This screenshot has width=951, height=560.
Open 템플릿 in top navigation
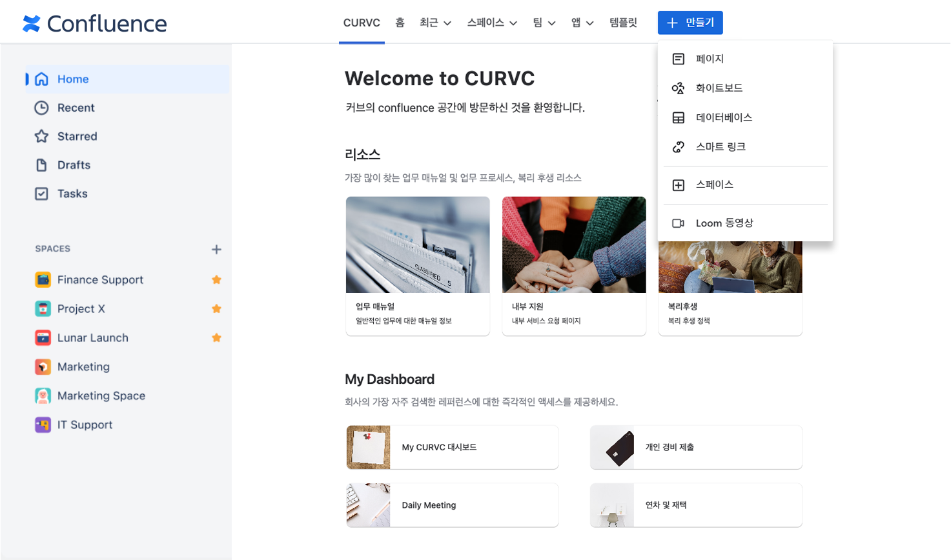624,23
